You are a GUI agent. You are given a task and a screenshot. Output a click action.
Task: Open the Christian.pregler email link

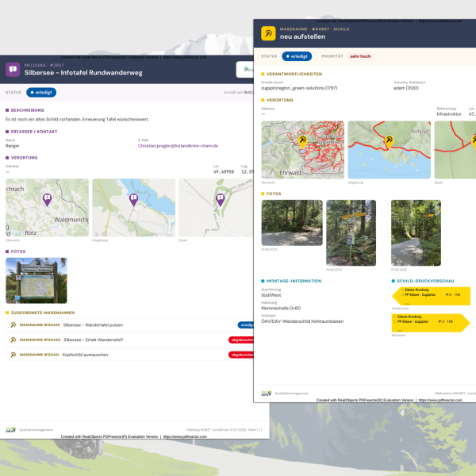coord(178,146)
